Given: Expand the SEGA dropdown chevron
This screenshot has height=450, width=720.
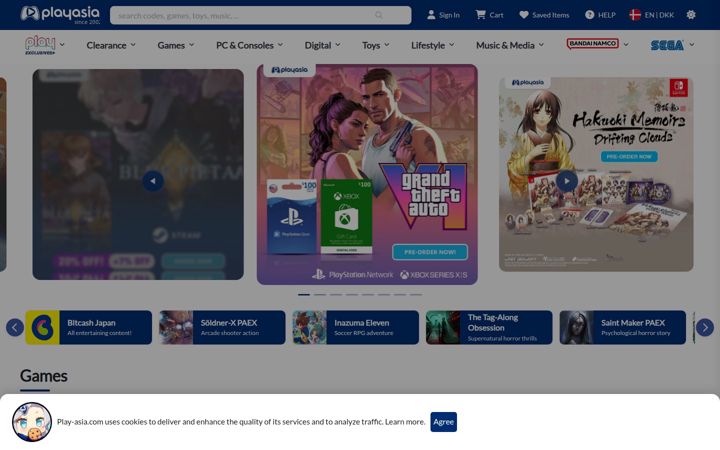Looking at the screenshot, I should coord(692,45).
